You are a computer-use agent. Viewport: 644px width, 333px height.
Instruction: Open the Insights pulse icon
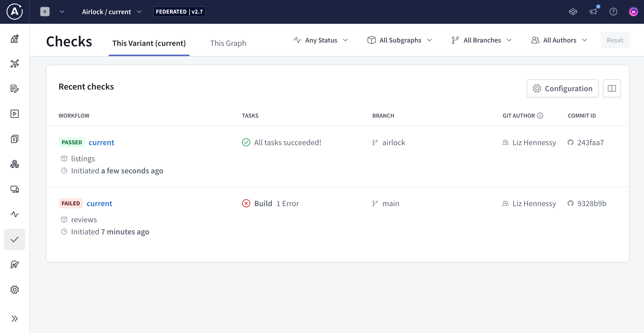[x=14, y=214]
